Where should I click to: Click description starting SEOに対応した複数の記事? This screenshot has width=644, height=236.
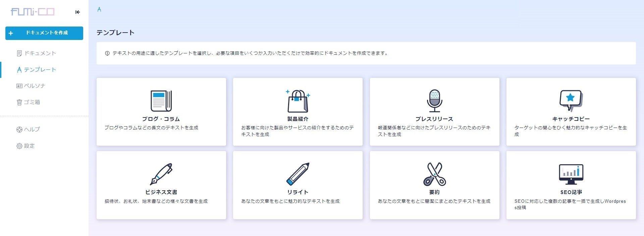pos(570,204)
